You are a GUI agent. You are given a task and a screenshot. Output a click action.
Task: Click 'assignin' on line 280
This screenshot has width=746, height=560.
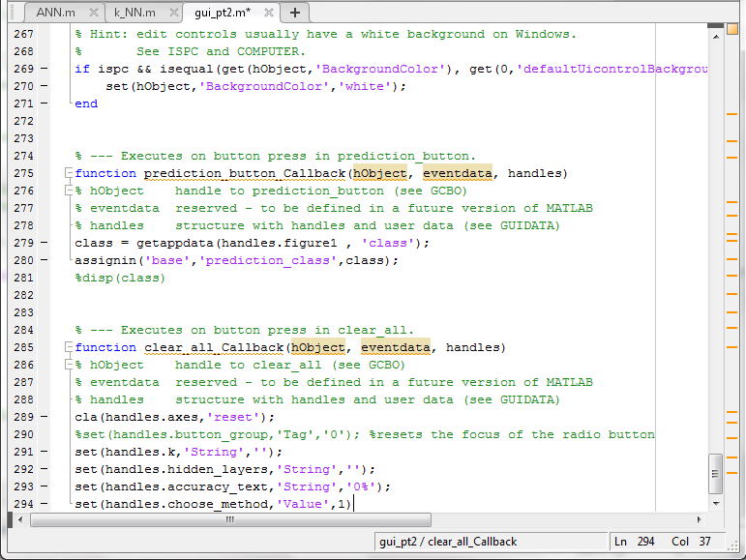(105, 260)
